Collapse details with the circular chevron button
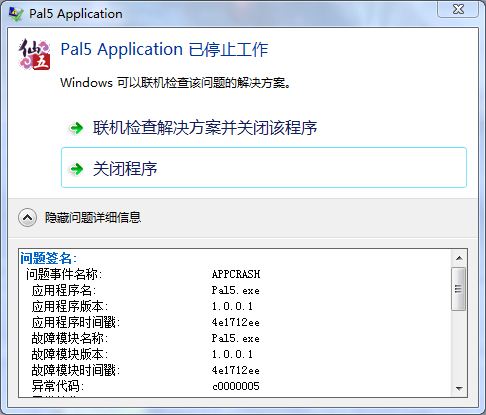This screenshot has height=415, width=486. 27,218
